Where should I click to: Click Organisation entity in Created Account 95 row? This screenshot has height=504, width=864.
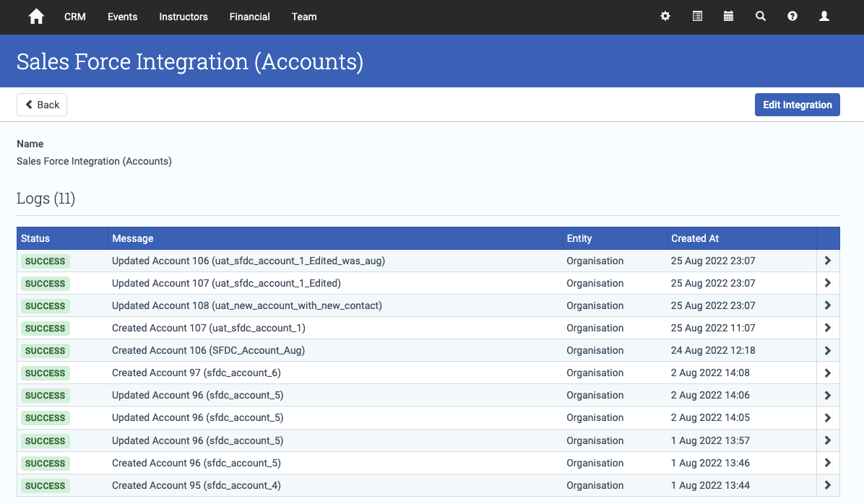point(595,485)
